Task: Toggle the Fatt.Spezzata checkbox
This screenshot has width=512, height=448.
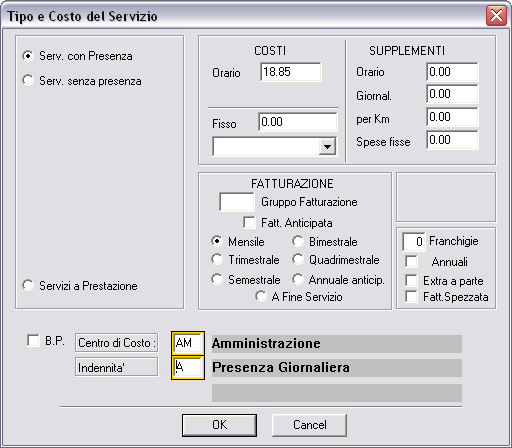Action: click(x=411, y=297)
